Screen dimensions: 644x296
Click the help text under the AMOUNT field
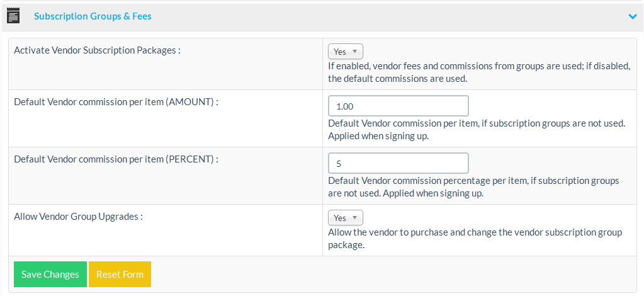tap(476, 129)
